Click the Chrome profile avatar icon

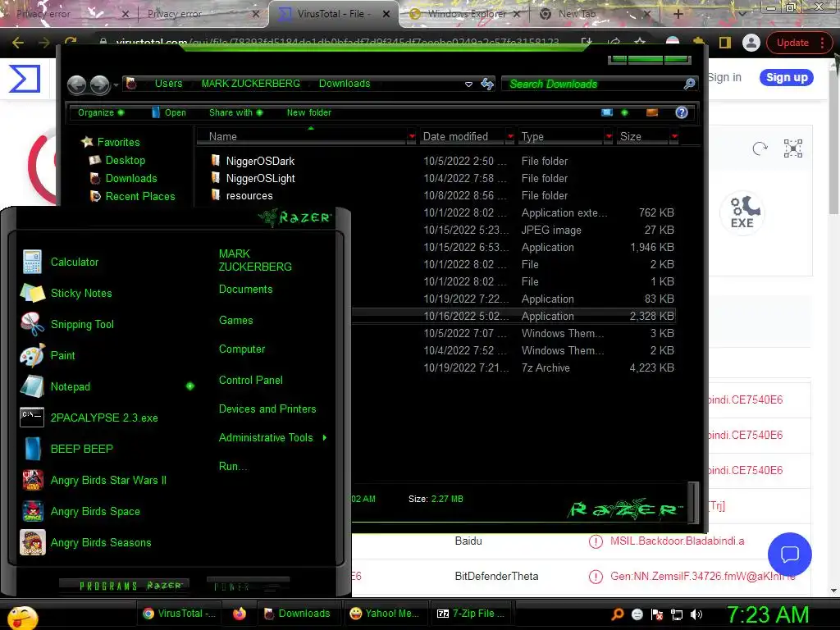click(751, 43)
